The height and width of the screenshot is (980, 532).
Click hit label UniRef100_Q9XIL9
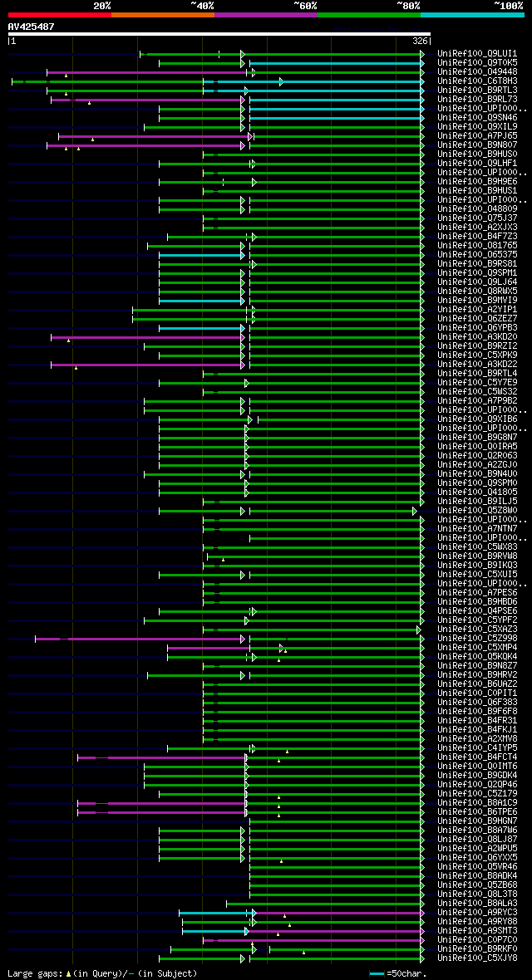[477, 127]
